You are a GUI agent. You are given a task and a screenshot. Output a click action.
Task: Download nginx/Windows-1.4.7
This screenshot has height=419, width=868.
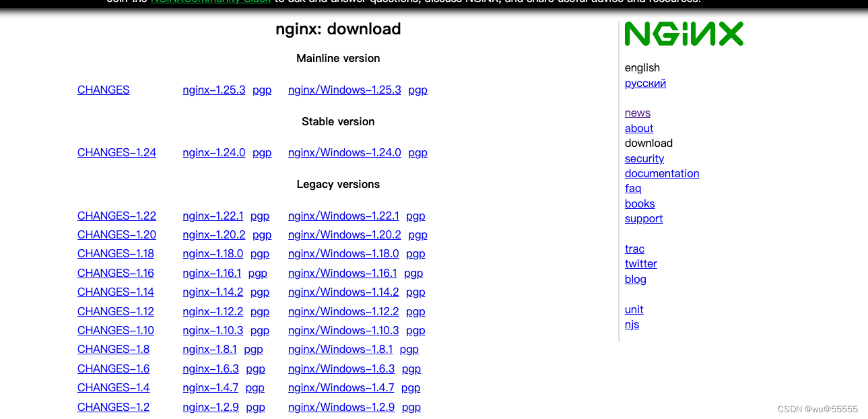click(x=341, y=387)
